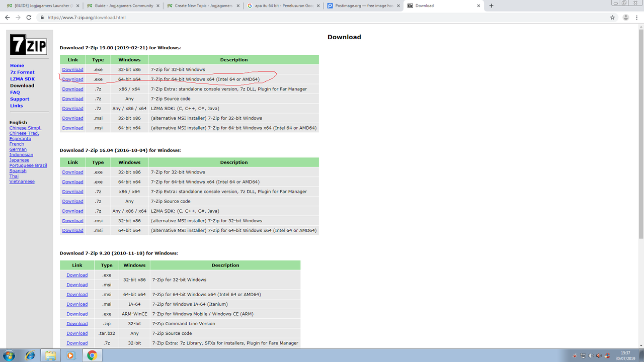The height and width of the screenshot is (362, 644).
Task: Open the FAQ sidebar link
Action: (15, 93)
